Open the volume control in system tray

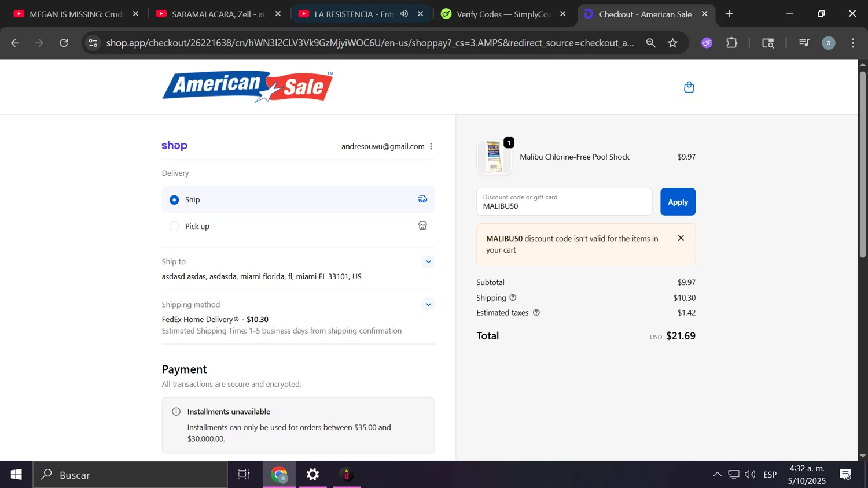click(x=750, y=475)
